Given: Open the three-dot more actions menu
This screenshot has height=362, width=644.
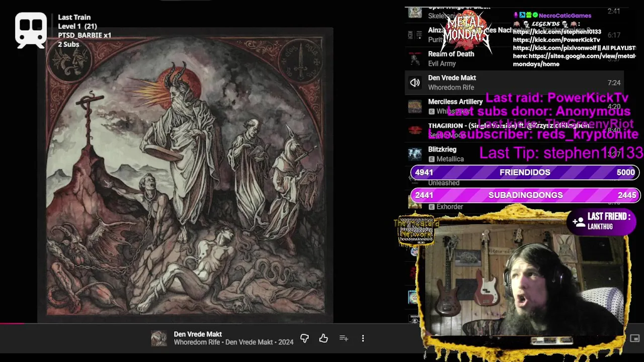Looking at the screenshot, I should (x=363, y=338).
